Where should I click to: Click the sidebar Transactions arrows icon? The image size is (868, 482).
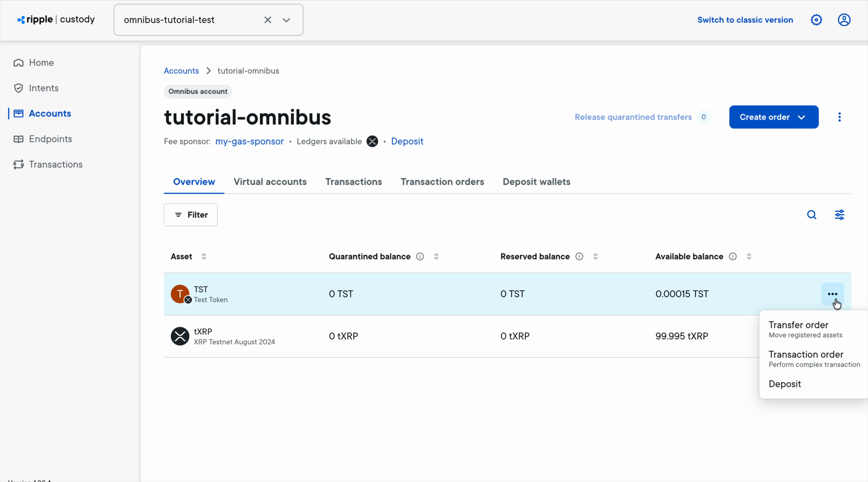click(19, 164)
